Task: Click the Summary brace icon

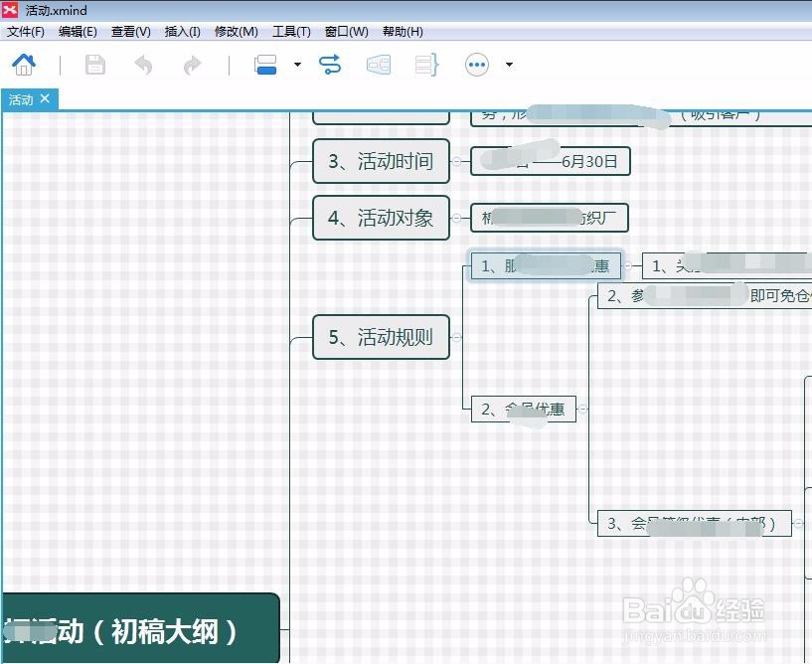Action: [x=427, y=64]
